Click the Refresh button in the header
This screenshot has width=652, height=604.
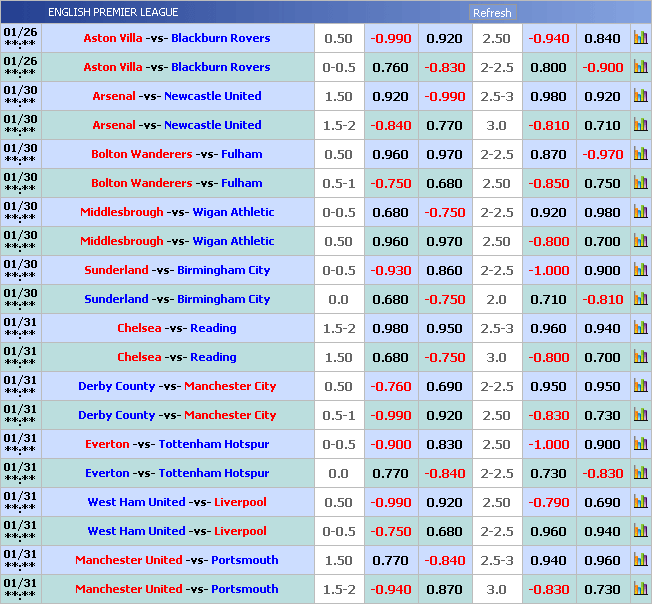(x=491, y=13)
